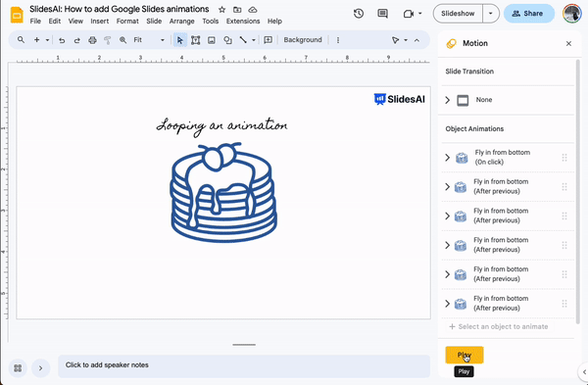Click to add speaker notes
Screen dimensions: 588x385
pyautogui.click(x=244, y=365)
